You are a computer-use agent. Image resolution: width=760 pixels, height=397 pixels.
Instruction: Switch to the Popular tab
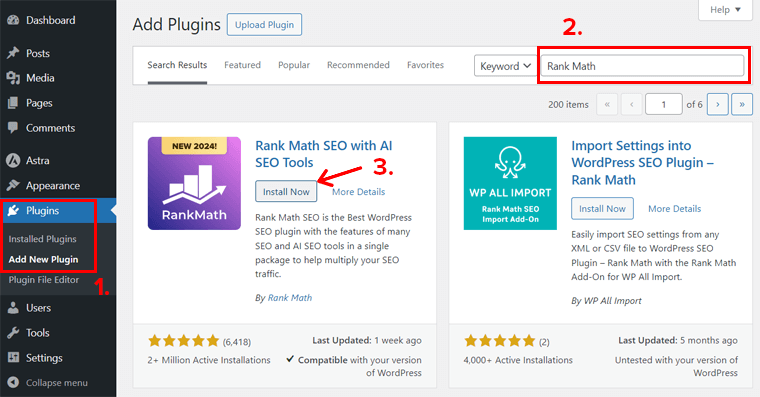294,65
